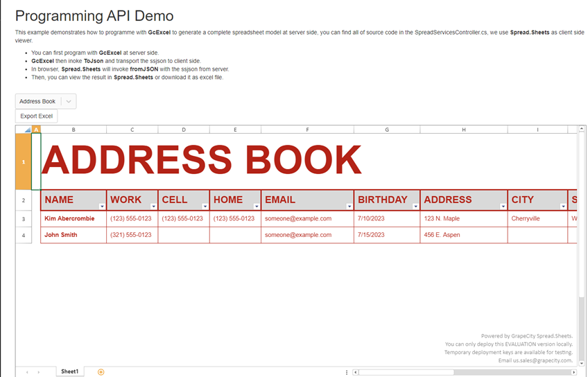Open the BIRTHDAY column filter dropdown
This screenshot has width=588, height=377.
tap(415, 207)
